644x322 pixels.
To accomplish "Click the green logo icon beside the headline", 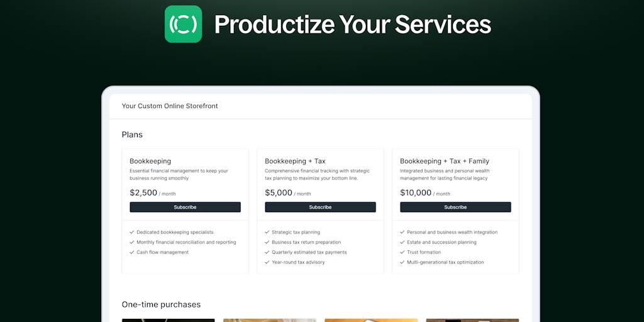I will click(183, 24).
